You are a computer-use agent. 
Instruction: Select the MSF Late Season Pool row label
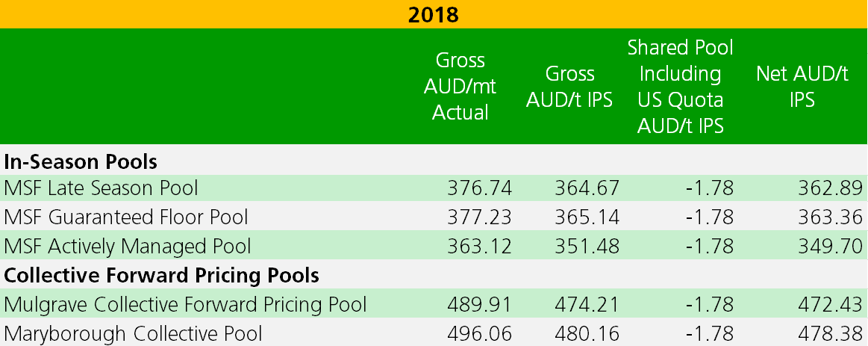pos(101,188)
